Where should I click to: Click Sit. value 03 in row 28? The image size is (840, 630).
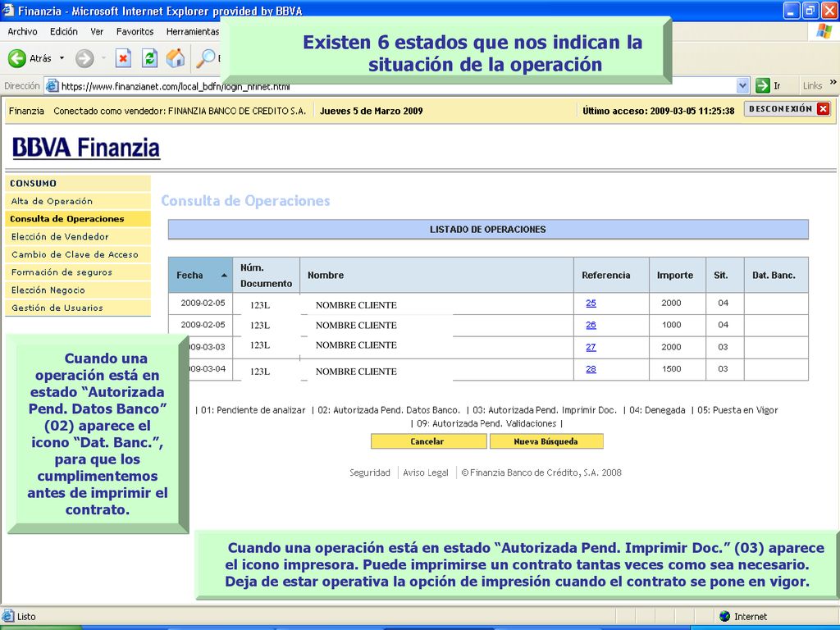(x=724, y=369)
